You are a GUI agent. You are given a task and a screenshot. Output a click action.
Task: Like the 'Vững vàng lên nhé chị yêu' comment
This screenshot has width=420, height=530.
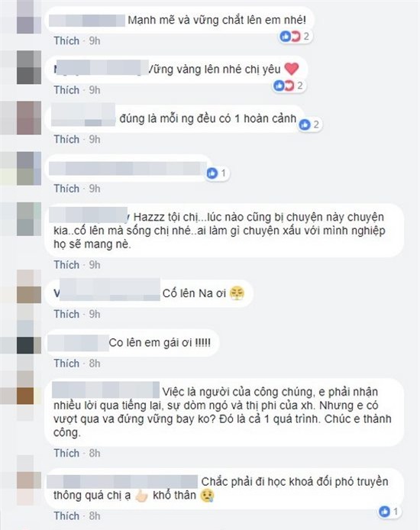point(66,90)
